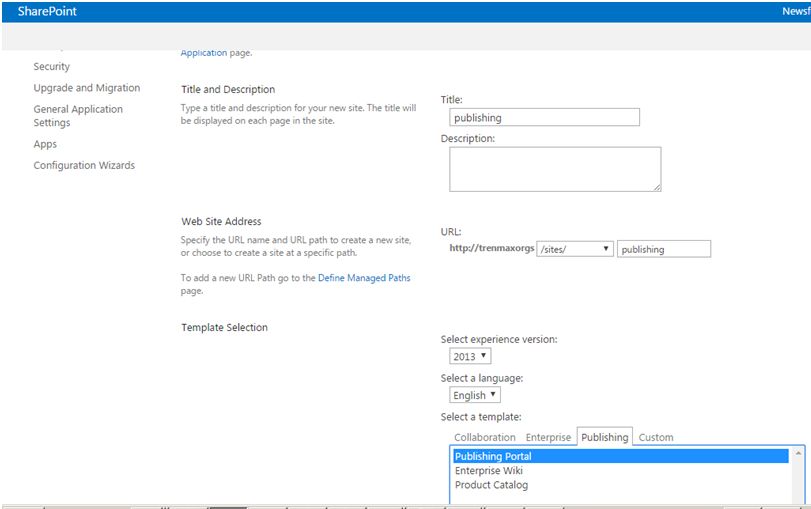Follow the Application page link
Viewport: 811px width, 509px height.
pos(203,53)
